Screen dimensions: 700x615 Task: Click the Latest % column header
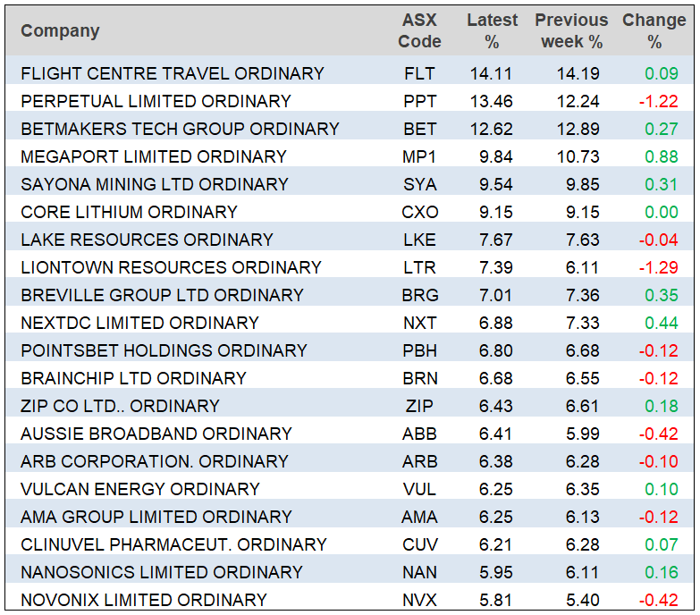(492, 31)
